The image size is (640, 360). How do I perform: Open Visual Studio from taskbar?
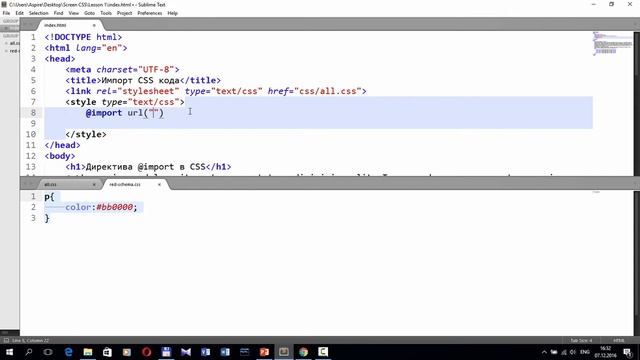pyautogui.click(x=186, y=352)
